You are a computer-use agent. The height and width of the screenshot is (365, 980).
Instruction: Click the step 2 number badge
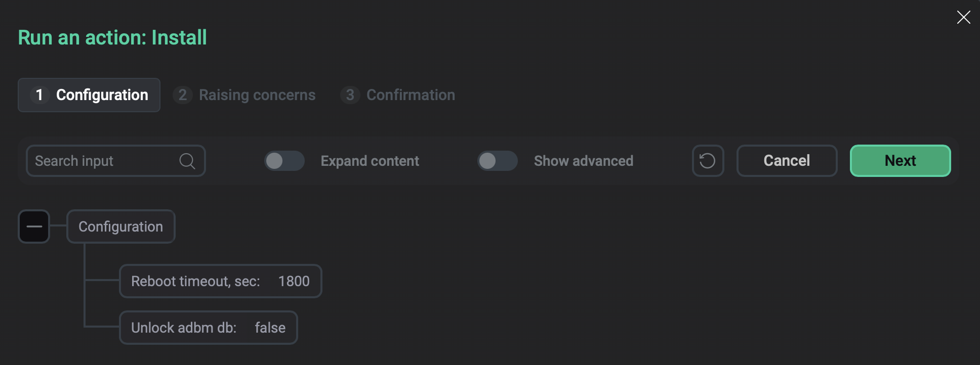[x=182, y=95]
